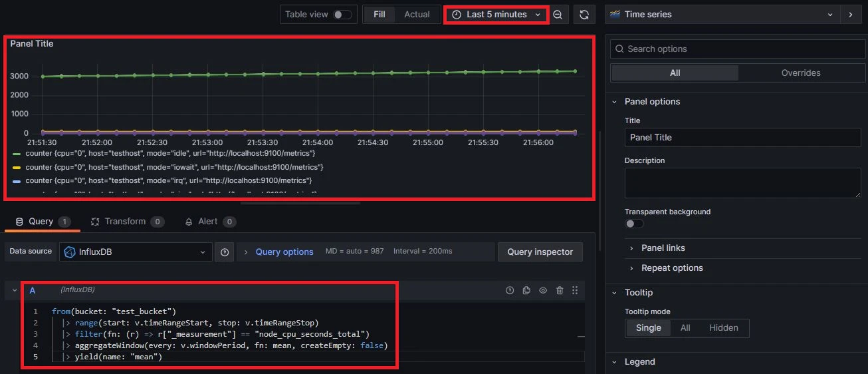Click the search magnifier in Search options
Screen dimensions: 868x374
619,49
